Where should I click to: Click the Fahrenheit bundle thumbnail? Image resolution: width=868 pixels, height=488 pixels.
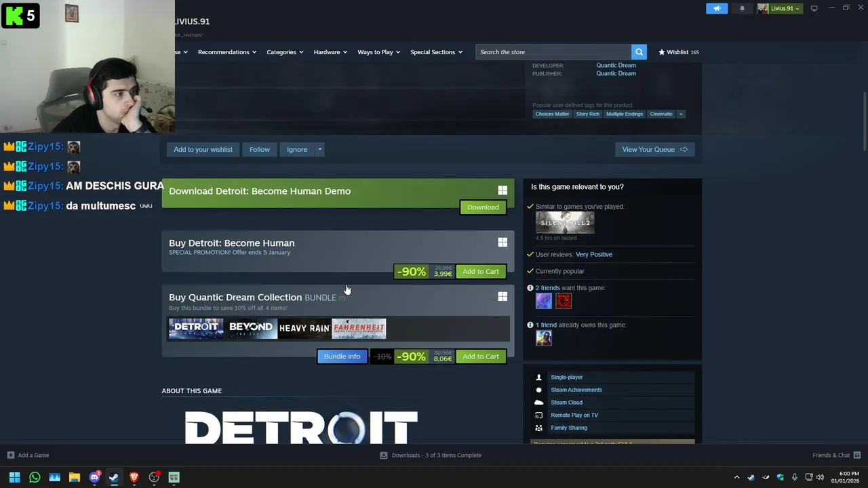(x=359, y=328)
